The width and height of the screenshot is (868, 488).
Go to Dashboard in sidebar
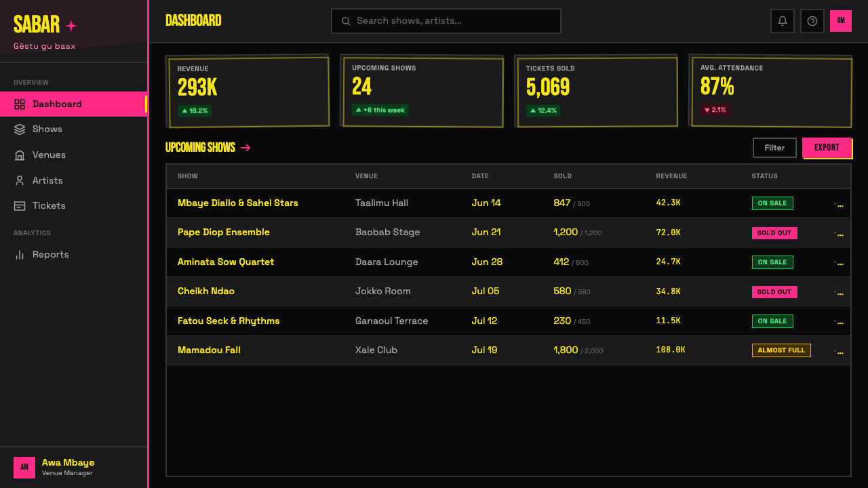(73, 104)
